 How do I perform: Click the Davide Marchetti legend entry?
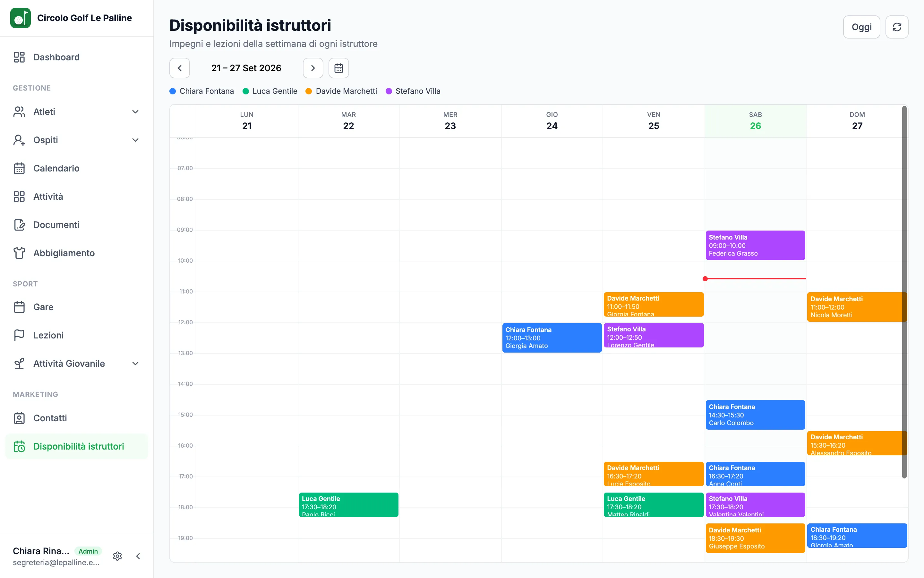(341, 92)
